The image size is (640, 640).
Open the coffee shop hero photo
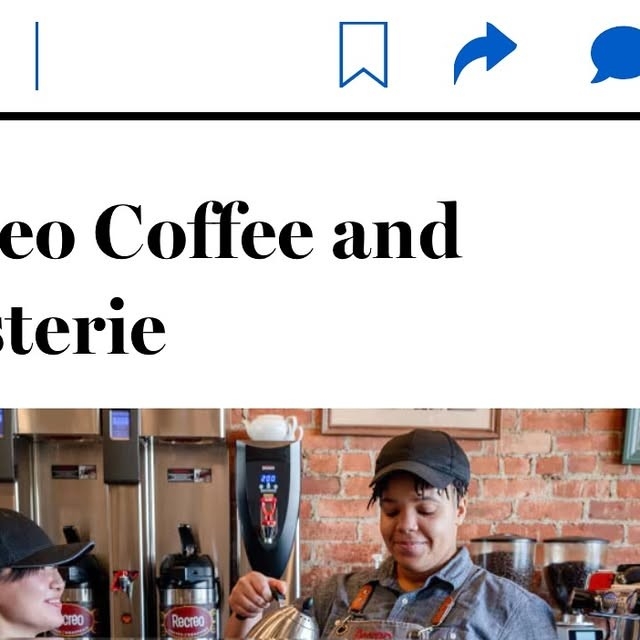pos(320,524)
